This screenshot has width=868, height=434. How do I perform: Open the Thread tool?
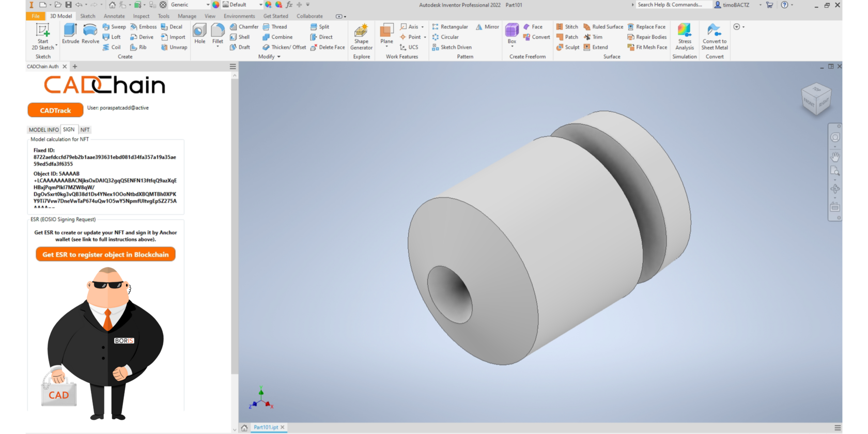pyautogui.click(x=275, y=27)
